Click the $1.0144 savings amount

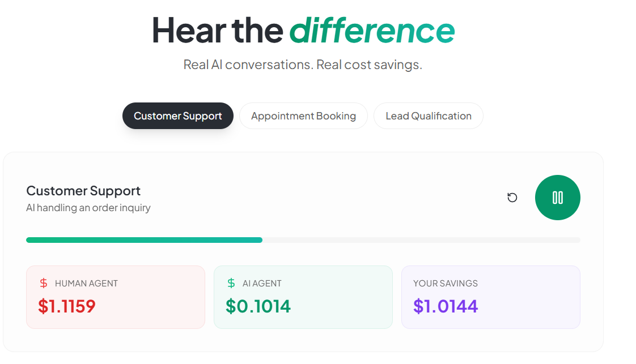446,306
